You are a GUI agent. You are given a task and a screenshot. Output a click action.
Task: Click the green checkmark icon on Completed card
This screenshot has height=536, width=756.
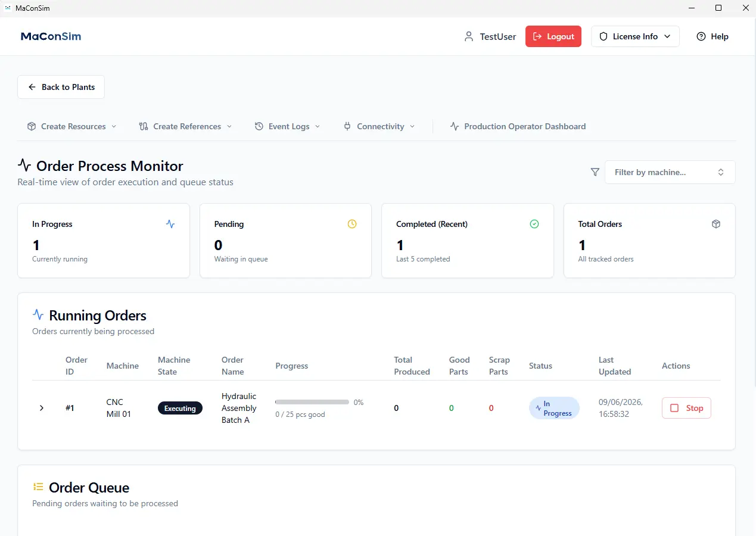pos(534,224)
